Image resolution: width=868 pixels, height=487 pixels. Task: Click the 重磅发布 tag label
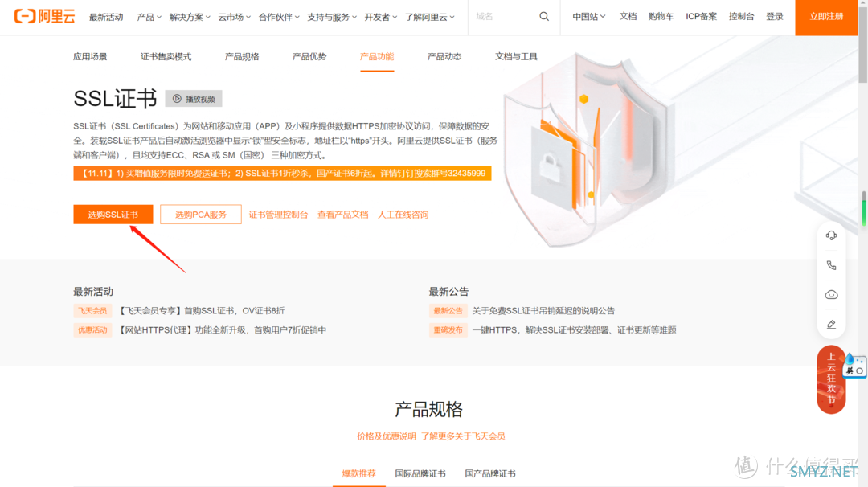pos(448,329)
